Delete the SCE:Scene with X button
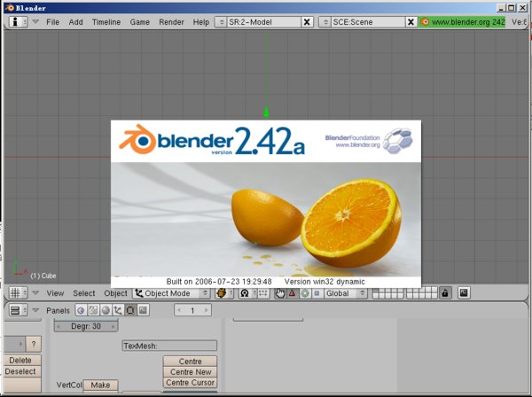The height and width of the screenshot is (397, 532). pyautogui.click(x=411, y=22)
